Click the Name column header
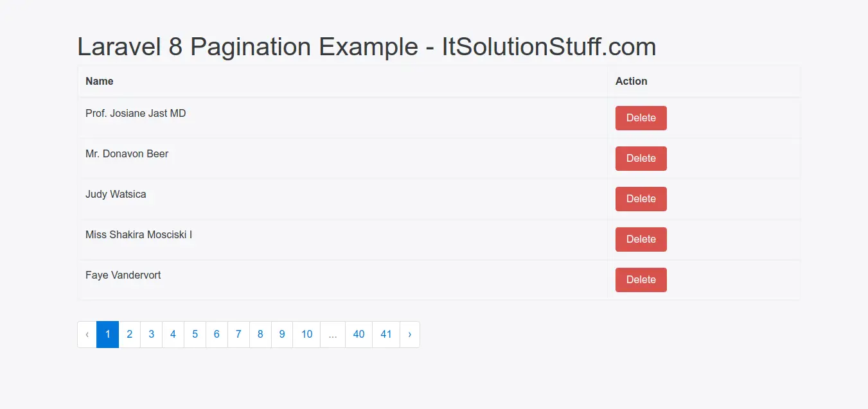868x409 pixels. tap(100, 81)
